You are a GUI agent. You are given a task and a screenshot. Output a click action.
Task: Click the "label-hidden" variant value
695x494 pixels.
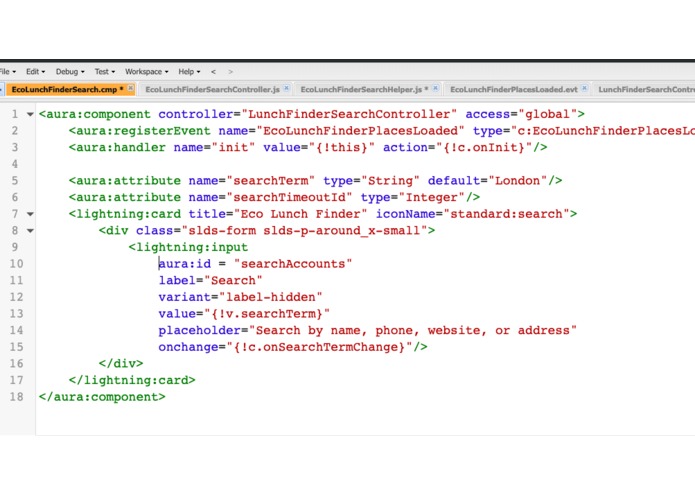[270, 297]
